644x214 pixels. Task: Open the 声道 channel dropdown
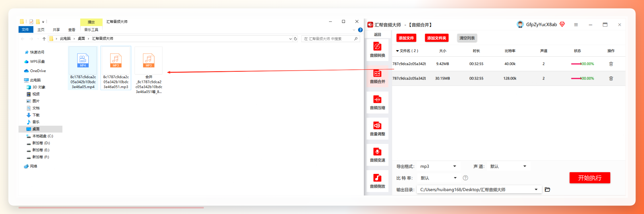508,166
